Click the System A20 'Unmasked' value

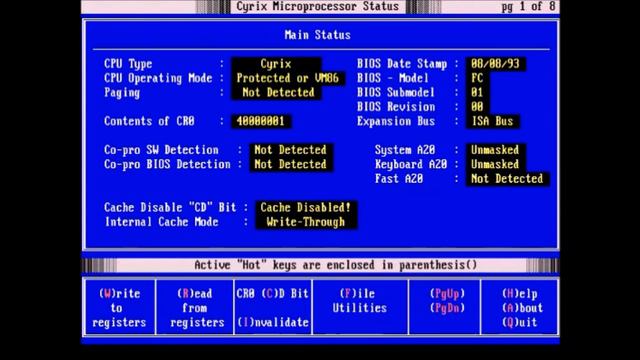click(495, 150)
